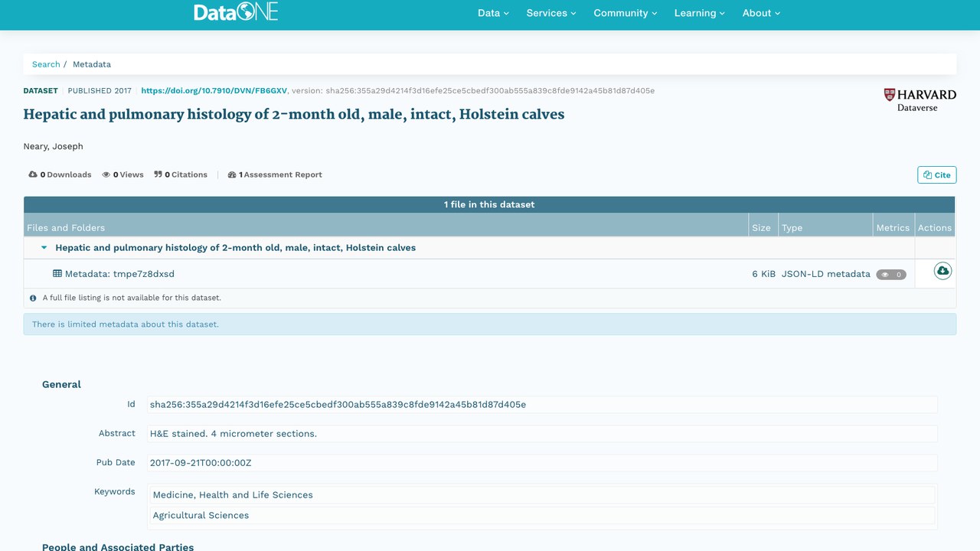This screenshot has height=551, width=980.
Task: Open the Services dropdown menu
Action: [551, 13]
